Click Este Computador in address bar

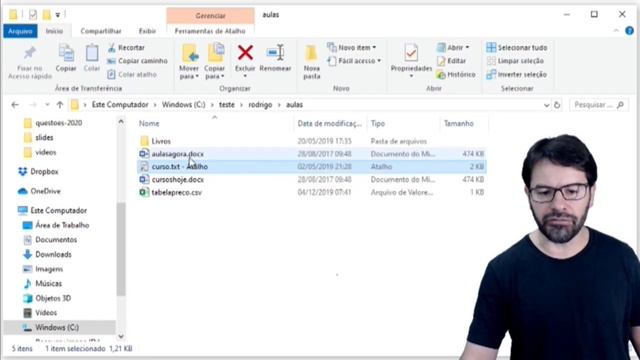coord(120,105)
